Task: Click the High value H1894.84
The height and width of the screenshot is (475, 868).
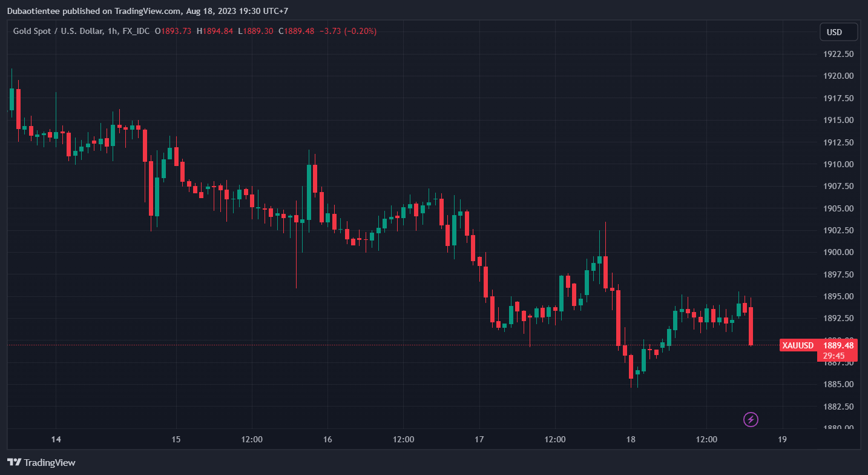Action: (x=215, y=32)
